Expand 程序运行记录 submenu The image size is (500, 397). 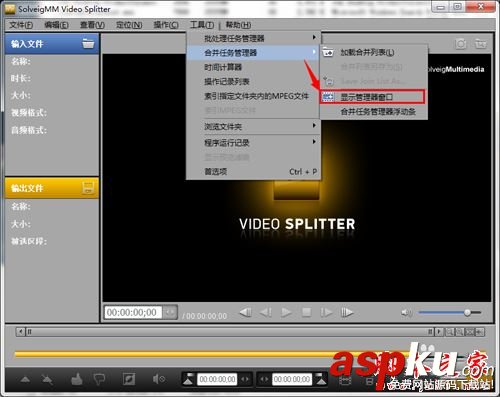click(x=253, y=143)
